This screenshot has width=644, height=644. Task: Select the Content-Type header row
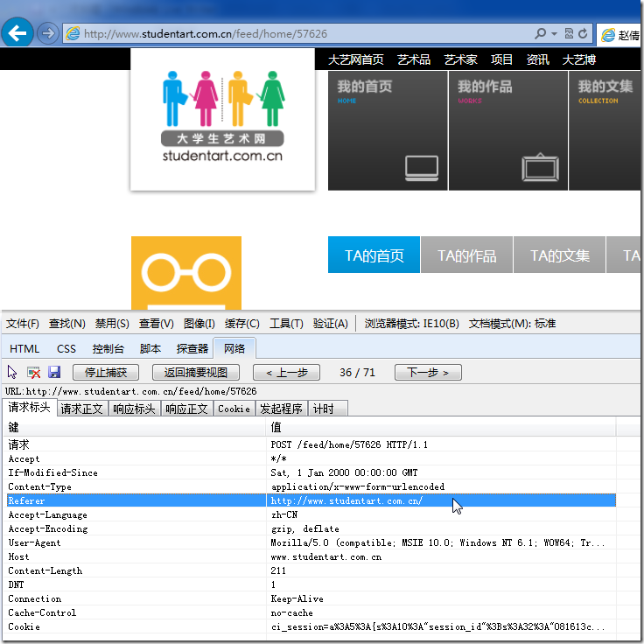[311, 486]
